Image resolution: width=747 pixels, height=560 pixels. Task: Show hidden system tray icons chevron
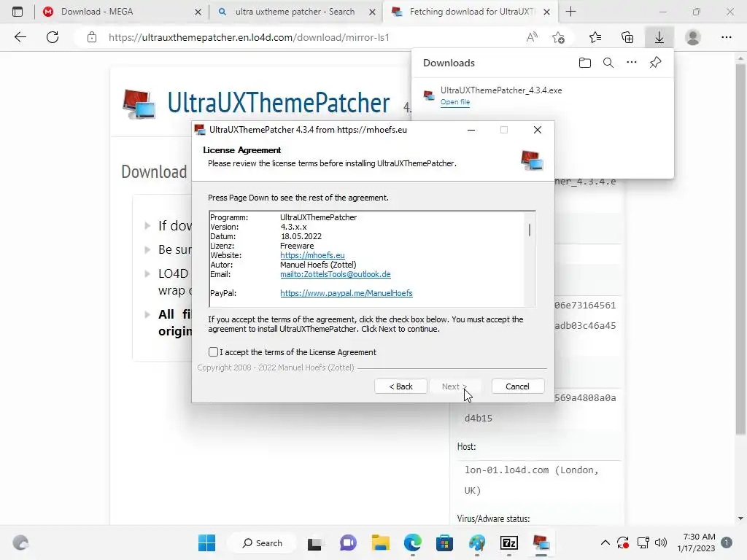(605, 542)
